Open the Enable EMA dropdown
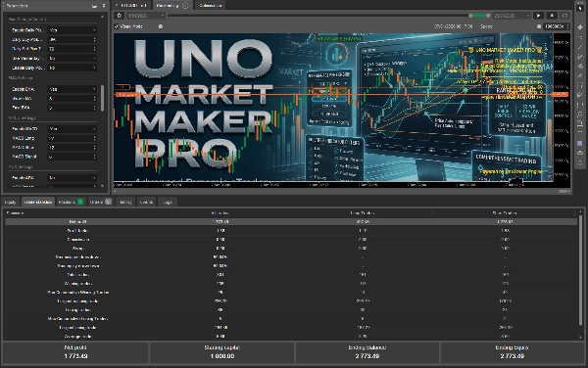 point(72,89)
